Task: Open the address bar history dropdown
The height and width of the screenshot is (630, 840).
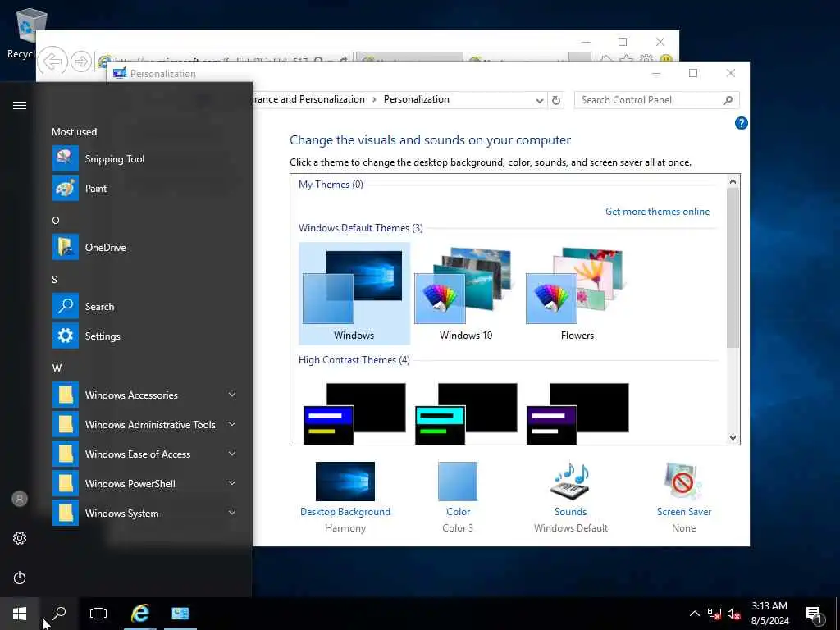Action: coord(540,100)
